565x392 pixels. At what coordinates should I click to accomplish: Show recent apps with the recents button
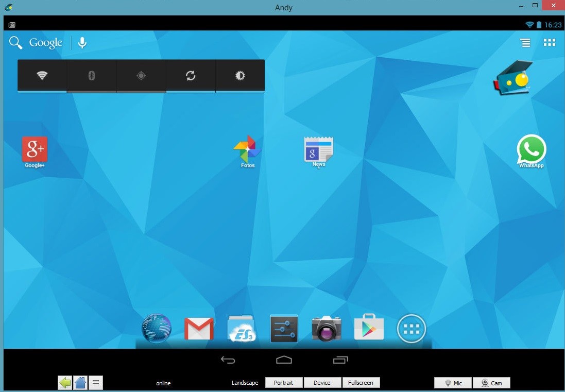pos(339,360)
